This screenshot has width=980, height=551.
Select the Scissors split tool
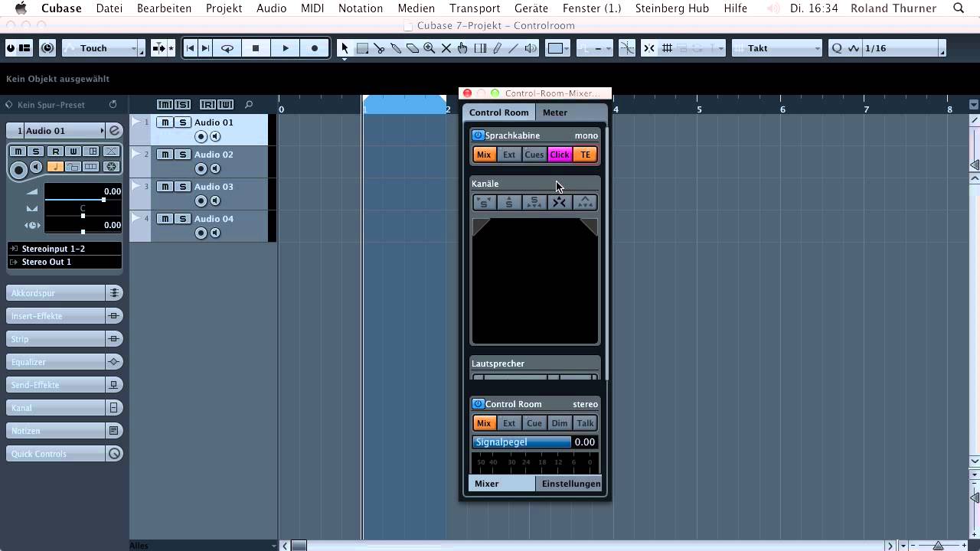coord(379,48)
